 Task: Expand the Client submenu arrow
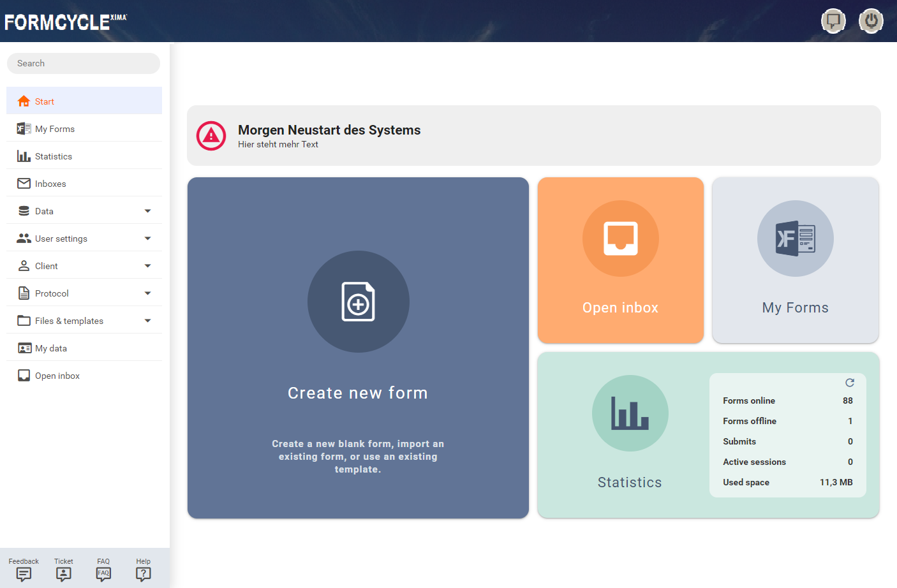(147, 266)
